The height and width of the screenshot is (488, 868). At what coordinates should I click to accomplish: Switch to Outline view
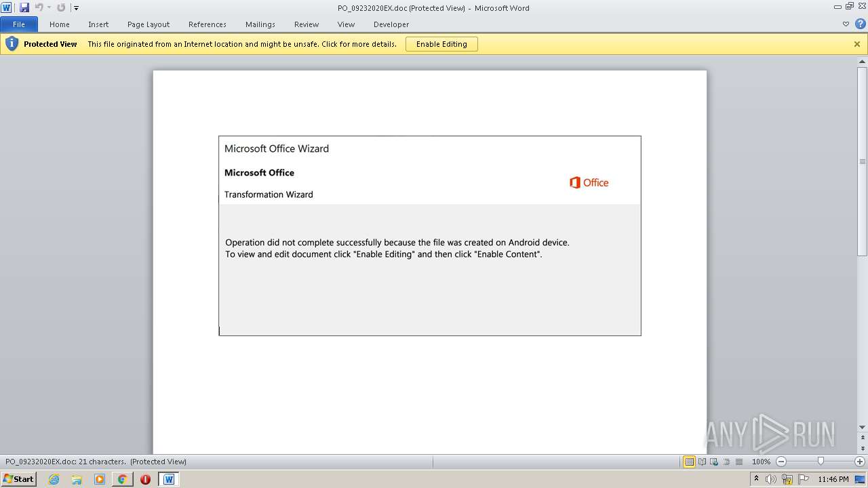[x=726, y=462]
